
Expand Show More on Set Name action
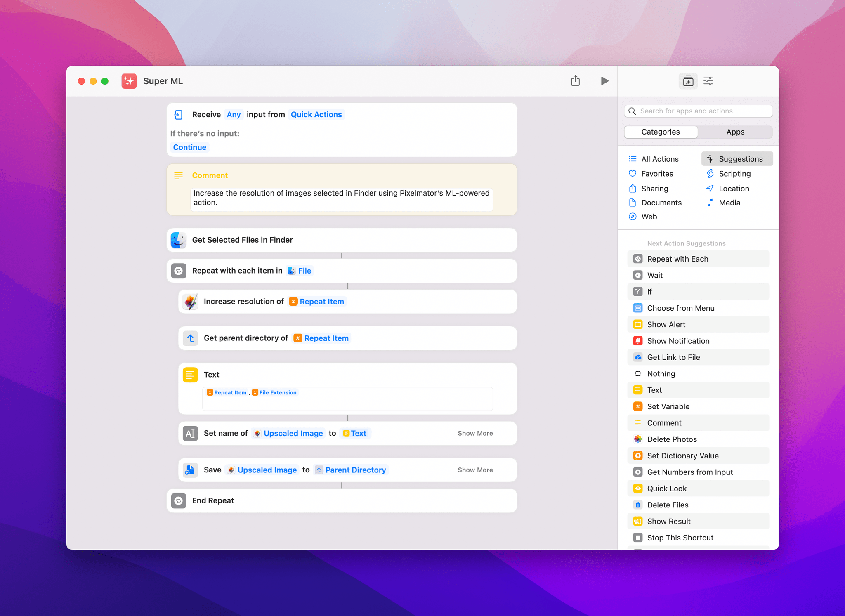click(474, 433)
